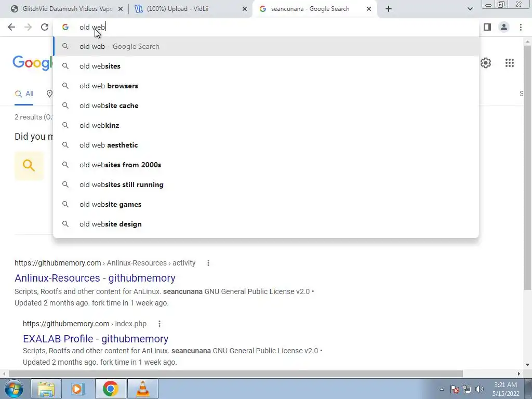
Task: Click the taskbar clock 3:21 AM
Action: click(x=506, y=389)
